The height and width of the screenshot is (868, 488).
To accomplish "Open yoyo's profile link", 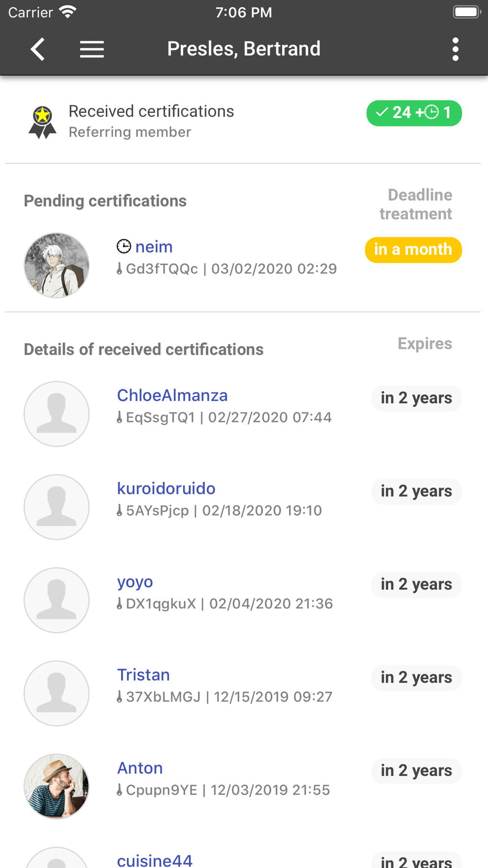I will tap(135, 582).
